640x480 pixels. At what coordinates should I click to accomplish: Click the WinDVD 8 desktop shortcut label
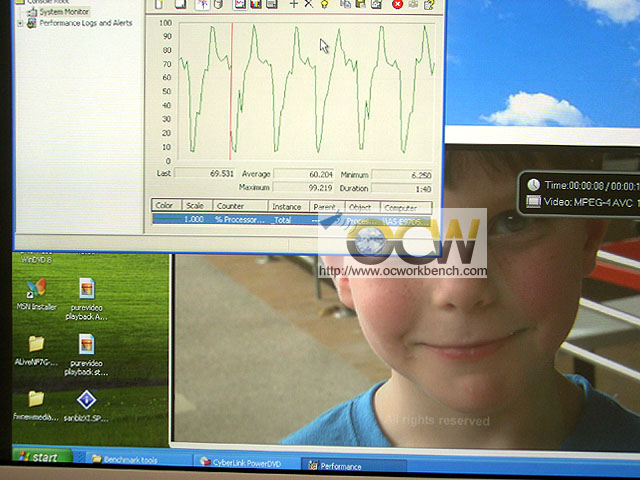36,259
